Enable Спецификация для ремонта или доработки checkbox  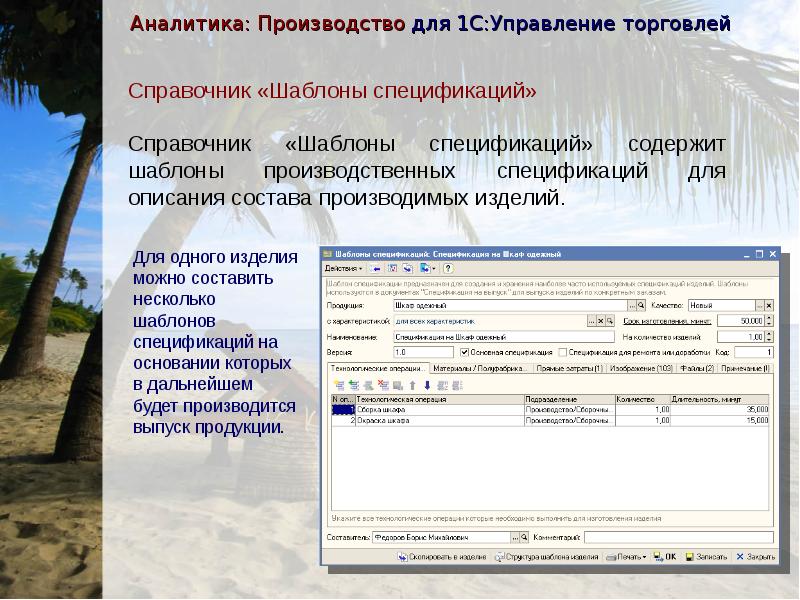tap(562, 353)
